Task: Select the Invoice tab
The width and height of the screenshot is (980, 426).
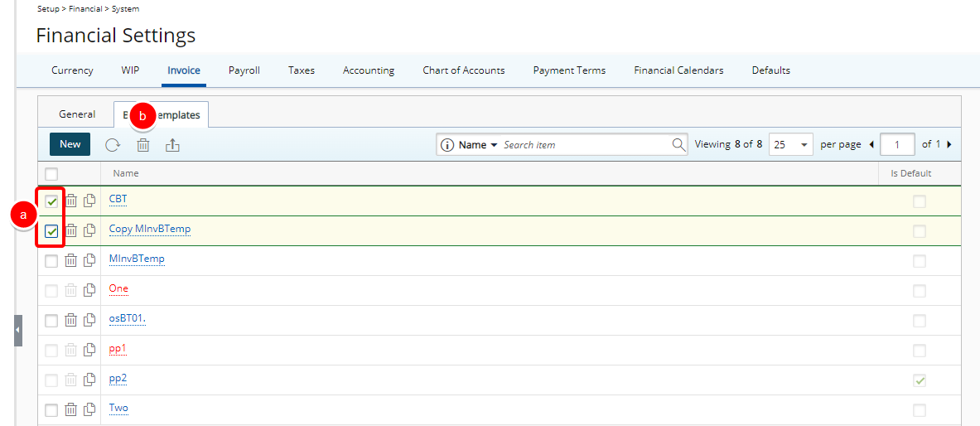Action: (184, 70)
